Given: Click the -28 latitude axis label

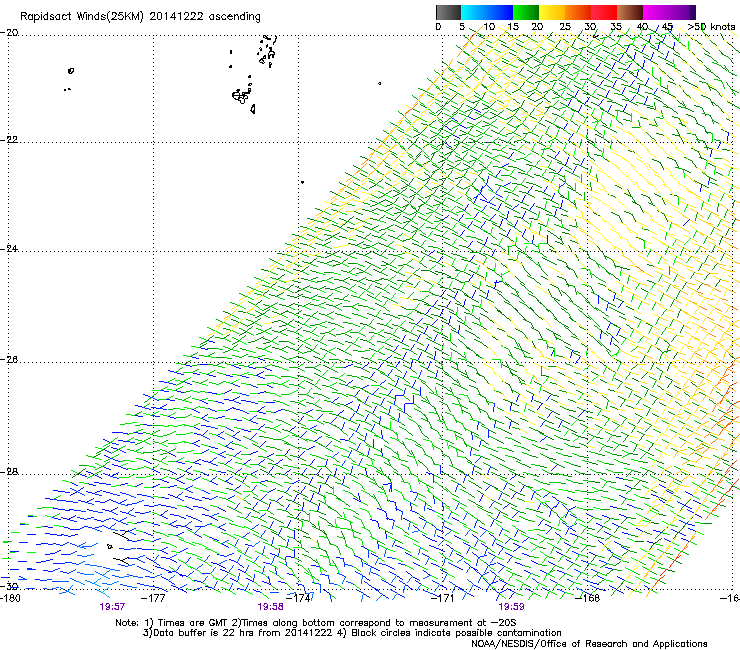Looking at the screenshot, I should pos(9,472).
